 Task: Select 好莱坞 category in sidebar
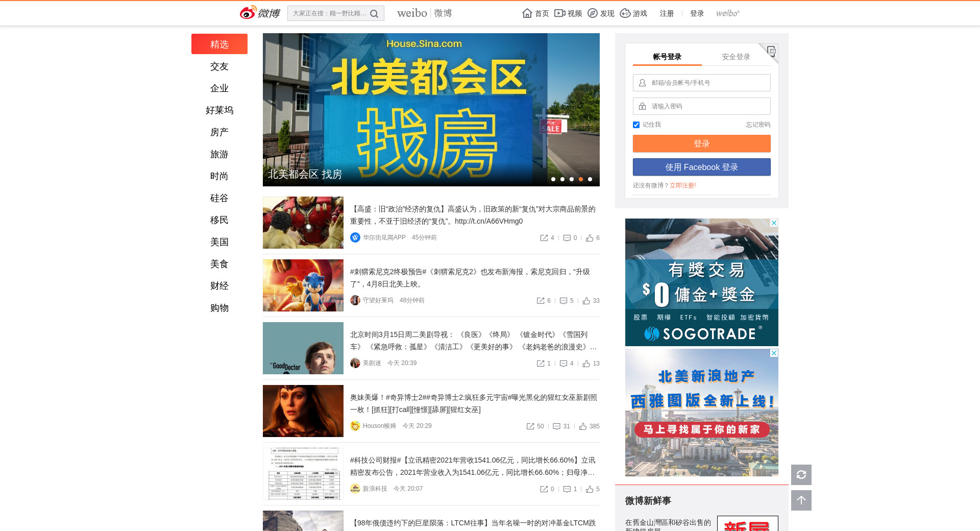(x=219, y=110)
